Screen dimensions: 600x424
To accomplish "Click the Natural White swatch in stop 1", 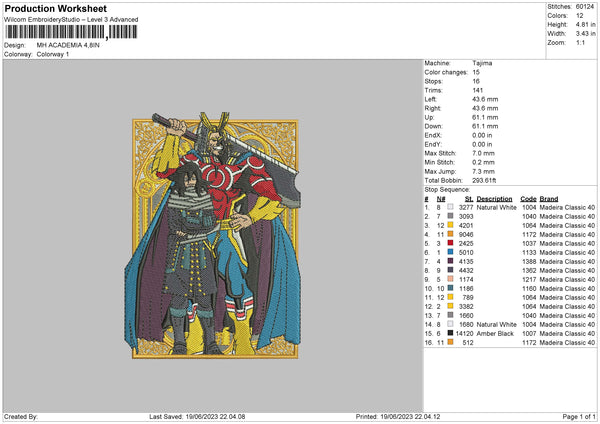I will (x=452, y=207).
